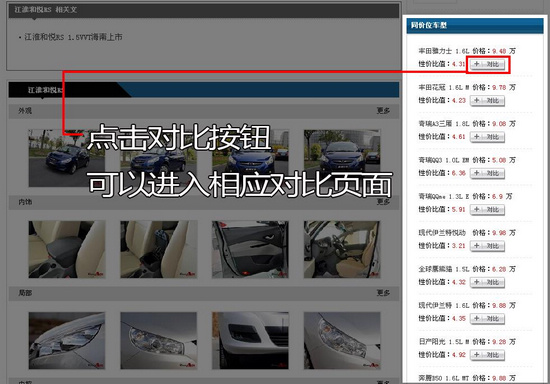
Task: Click car name 日产阳光 1.5L
Action: (x=443, y=342)
